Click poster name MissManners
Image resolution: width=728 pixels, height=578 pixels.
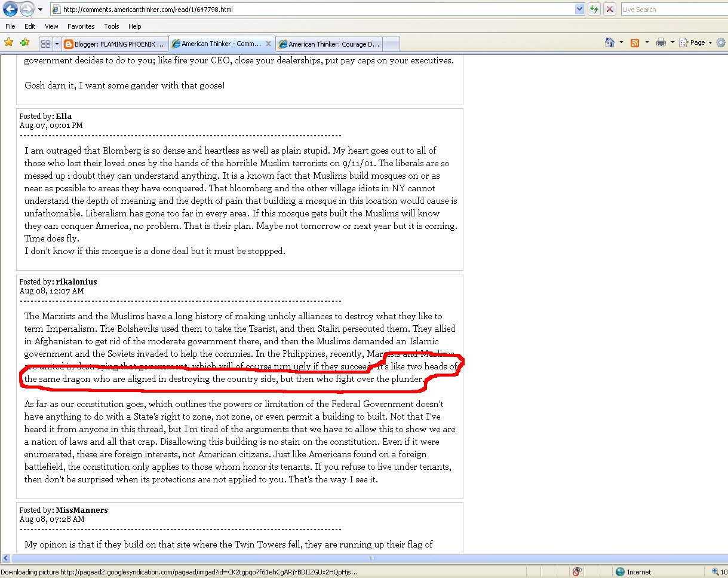coord(82,510)
